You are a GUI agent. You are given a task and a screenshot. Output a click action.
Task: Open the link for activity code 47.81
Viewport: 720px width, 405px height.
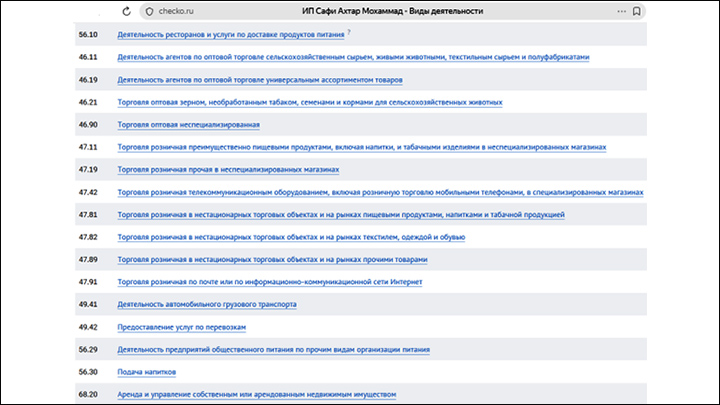click(341, 215)
